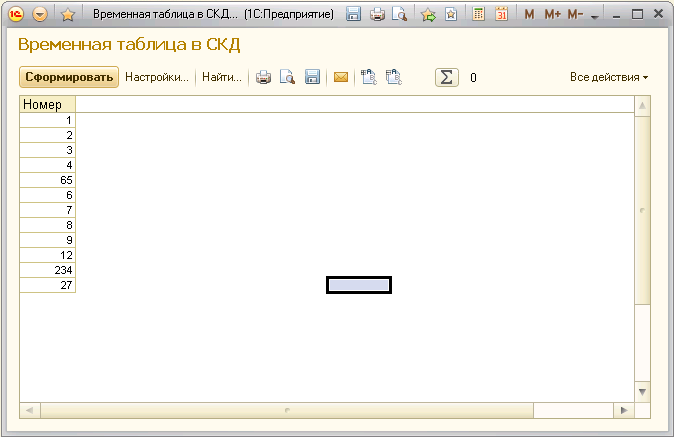Print the report using toolbar printer icon

263,77
